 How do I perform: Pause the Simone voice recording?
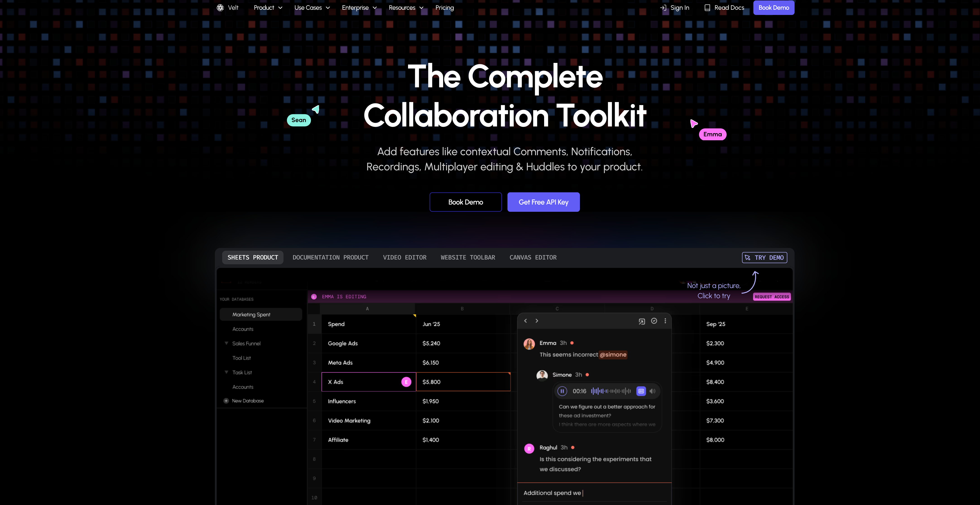(562, 391)
